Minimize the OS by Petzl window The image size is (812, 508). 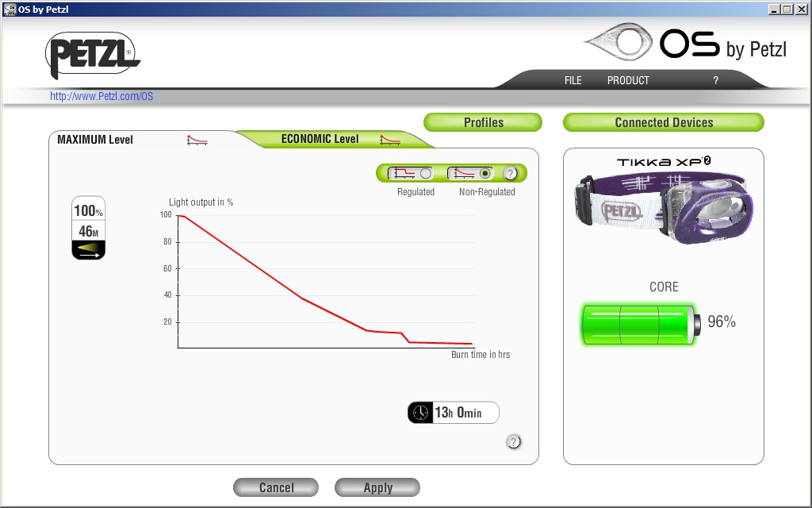point(774,10)
